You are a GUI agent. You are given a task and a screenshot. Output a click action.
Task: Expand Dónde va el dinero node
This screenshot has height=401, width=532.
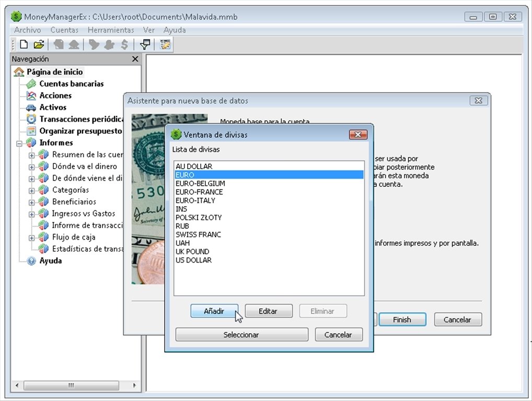tap(31, 167)
